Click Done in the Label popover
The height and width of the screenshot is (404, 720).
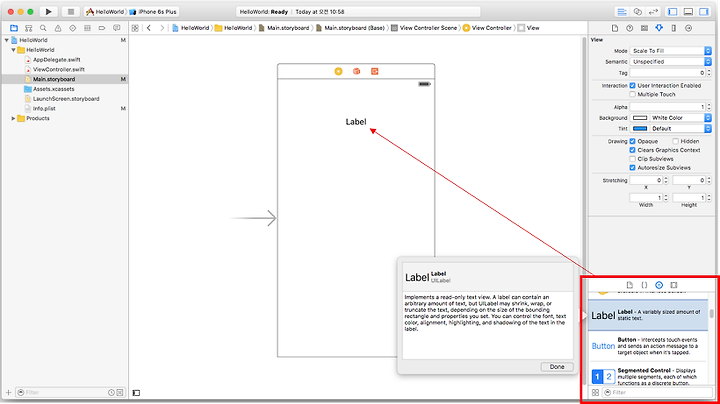point(557,367)
